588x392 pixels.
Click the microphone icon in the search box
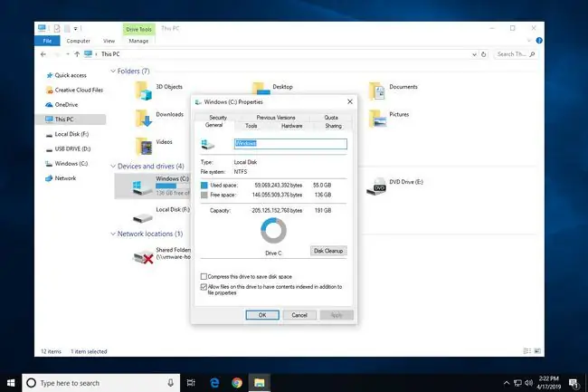coord(171,383)
